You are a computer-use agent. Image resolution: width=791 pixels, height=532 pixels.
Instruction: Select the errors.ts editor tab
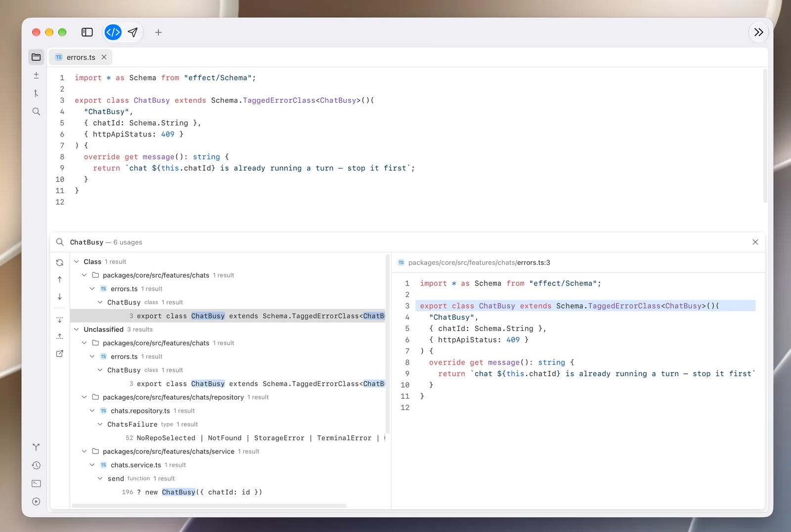point(81,57)
